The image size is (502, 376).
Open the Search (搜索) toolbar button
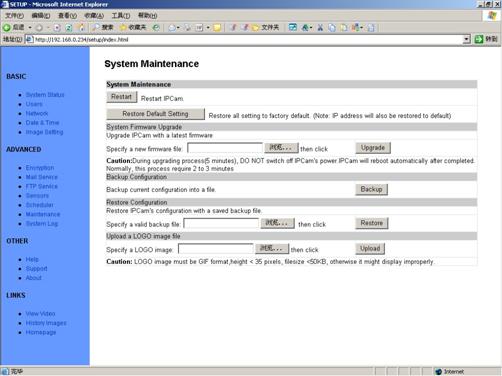pos(103,27)
